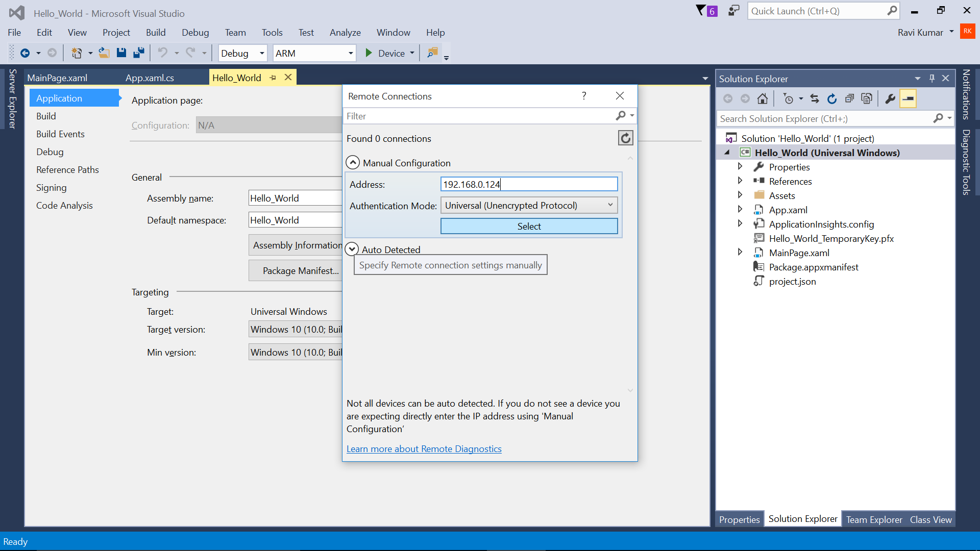Open Properties via the wrench icon
The height and width of the screenshot is (551, 980).
(x=890, y=99)
